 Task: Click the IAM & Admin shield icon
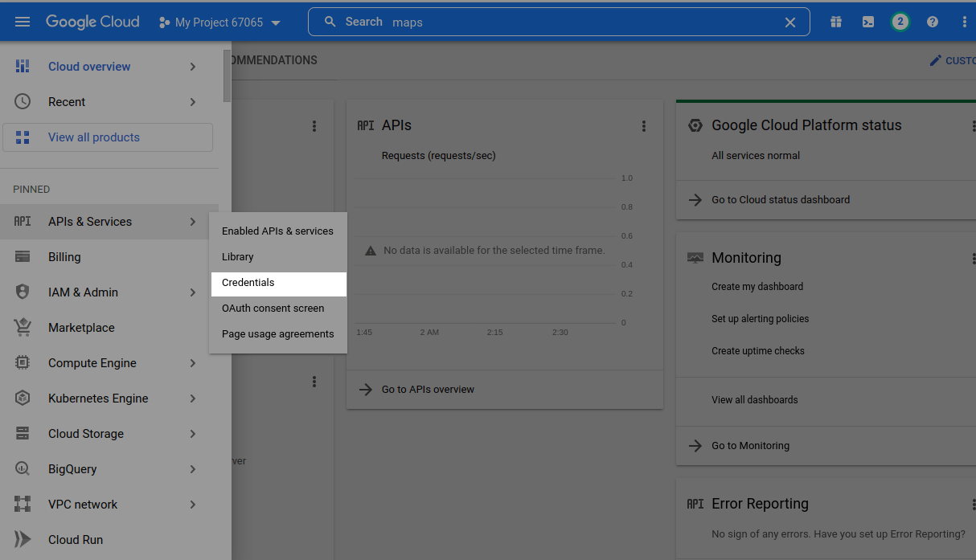pyautogui.click(x=23, y=292)
